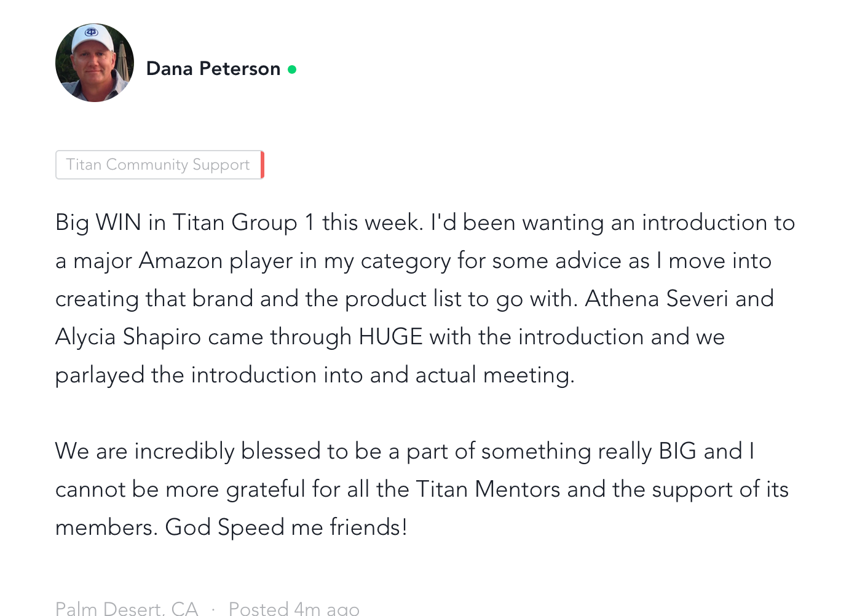Click the Dana Peterson author name
This screenshot has height=616, width=841.
(213, 69)
